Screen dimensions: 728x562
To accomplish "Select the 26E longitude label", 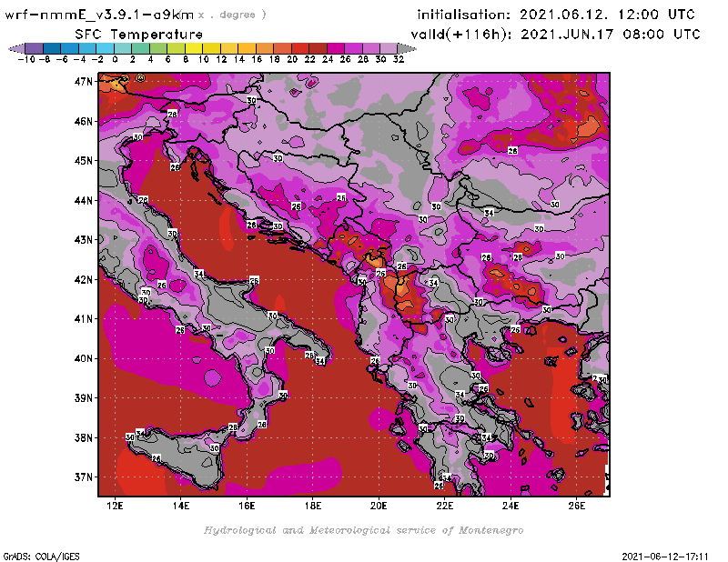I will (576, 506).
